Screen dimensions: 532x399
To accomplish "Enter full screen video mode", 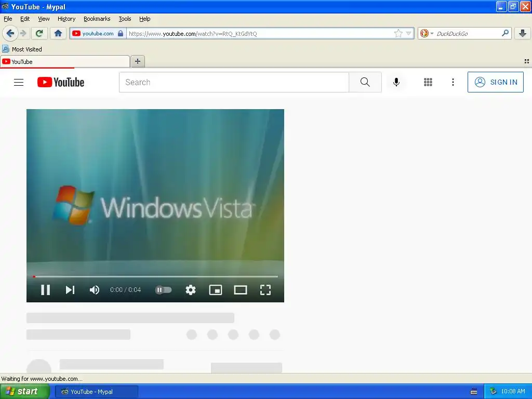I will click(x=265, y=290).
